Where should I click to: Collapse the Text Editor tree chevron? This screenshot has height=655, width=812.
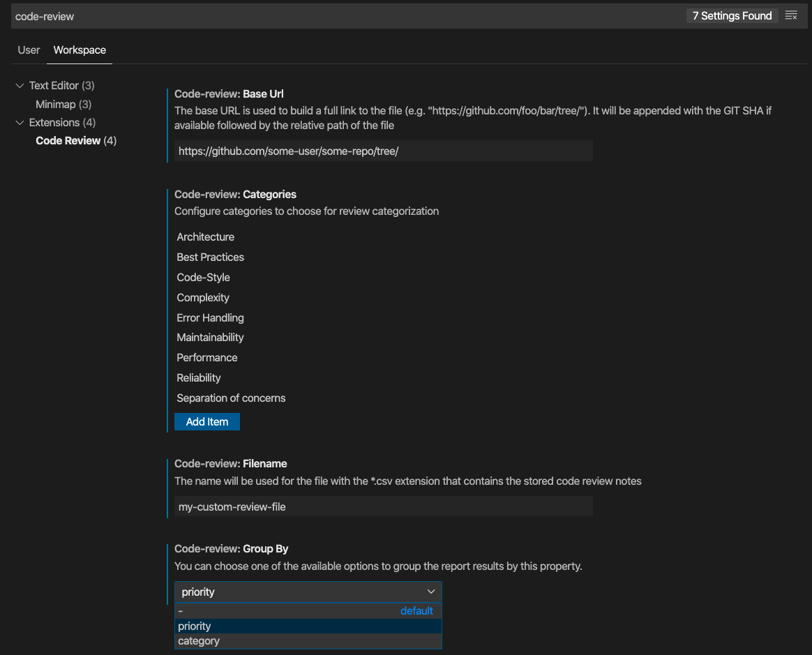(20, 85)
